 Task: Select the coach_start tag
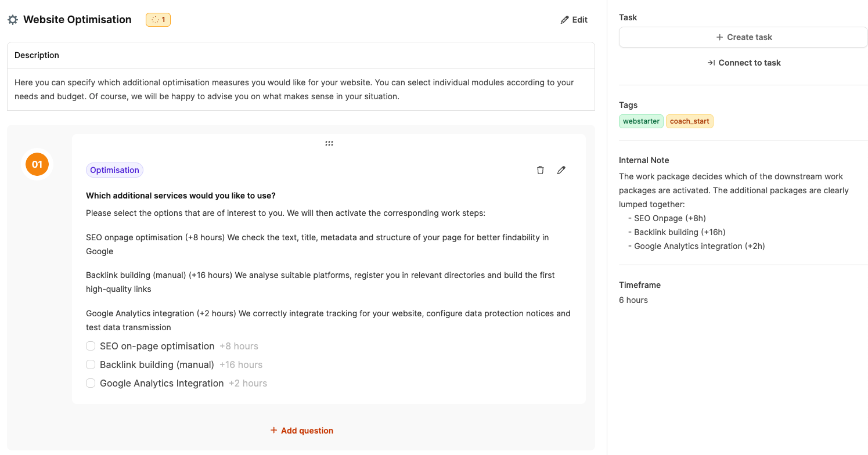pyautogui.click(x=689, y=121)
